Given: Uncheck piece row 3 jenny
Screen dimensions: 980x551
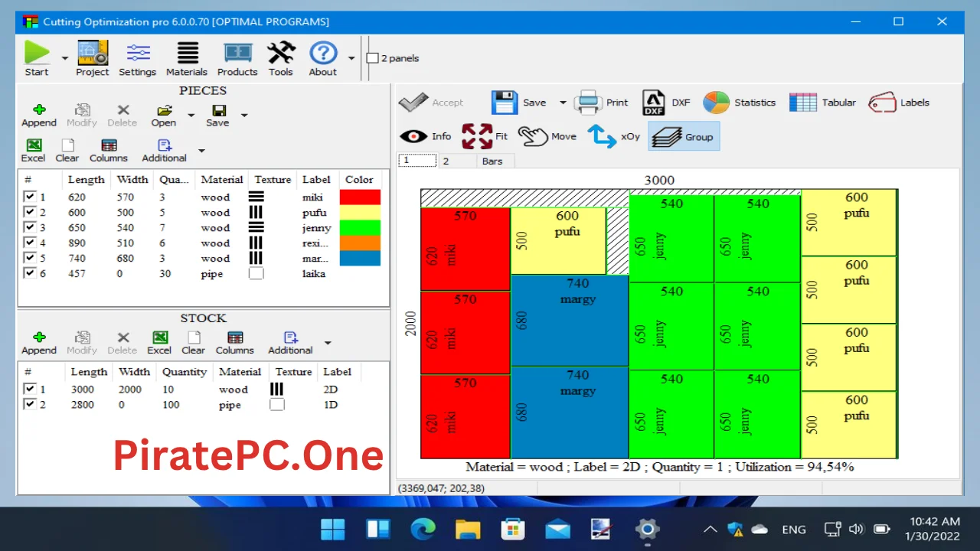Looking at the screenshot, I should (30, 227).
